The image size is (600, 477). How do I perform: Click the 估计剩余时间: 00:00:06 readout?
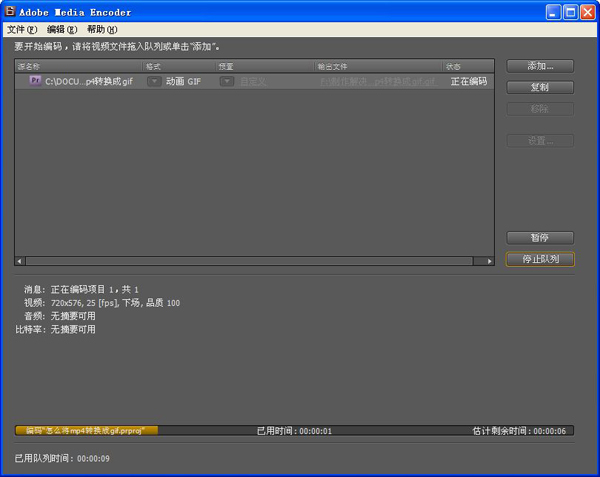pyautogui.click(x=519, y=431)
